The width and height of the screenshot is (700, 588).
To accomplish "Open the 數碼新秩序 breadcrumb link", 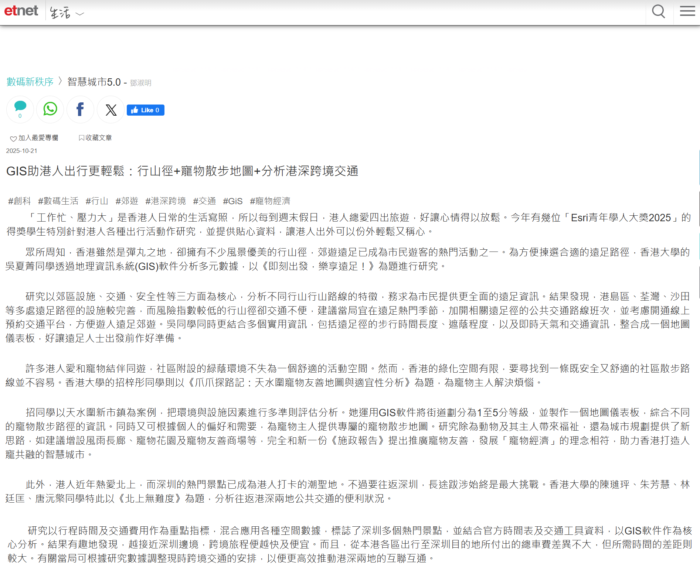I will pos(30,82).
